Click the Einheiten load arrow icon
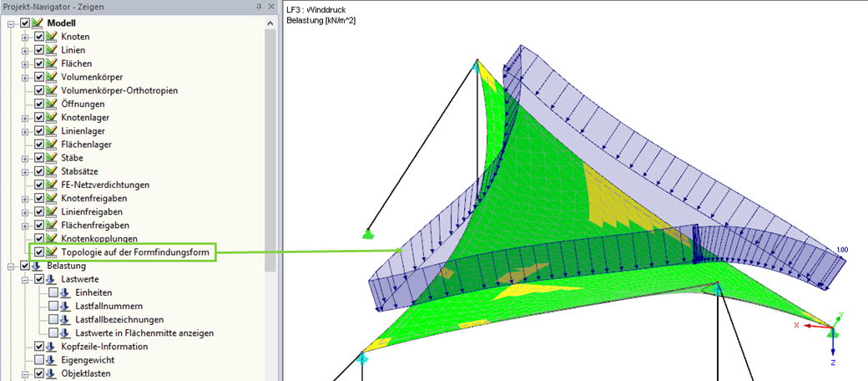The width and height of the screenshot is (868, 381). click(64, 293)
